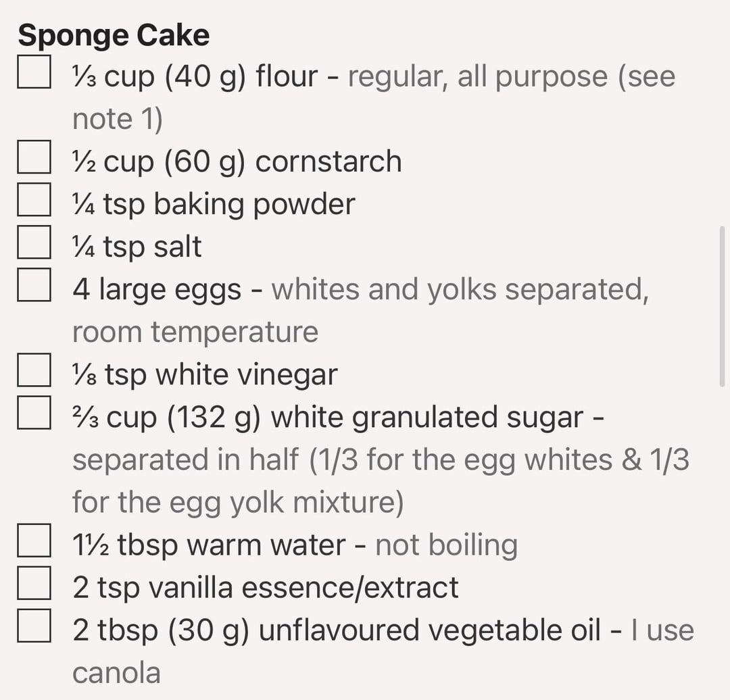Mark baking powder as done
Viewport: 730px width, 700px height.
tap(34, 199)
